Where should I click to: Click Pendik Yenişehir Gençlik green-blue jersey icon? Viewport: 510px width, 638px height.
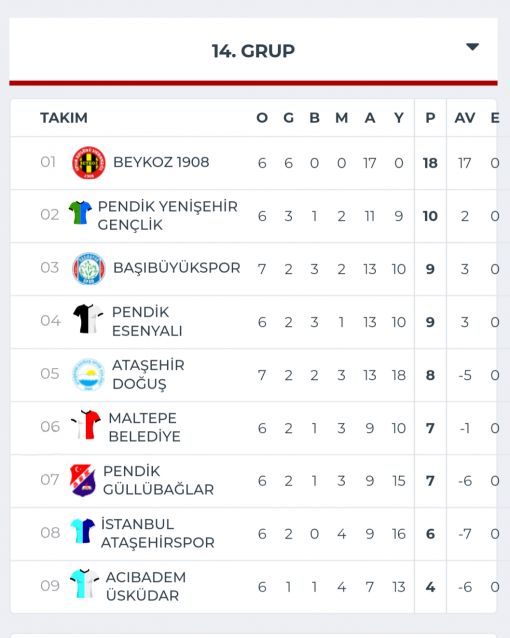click(x=80, y=212)
